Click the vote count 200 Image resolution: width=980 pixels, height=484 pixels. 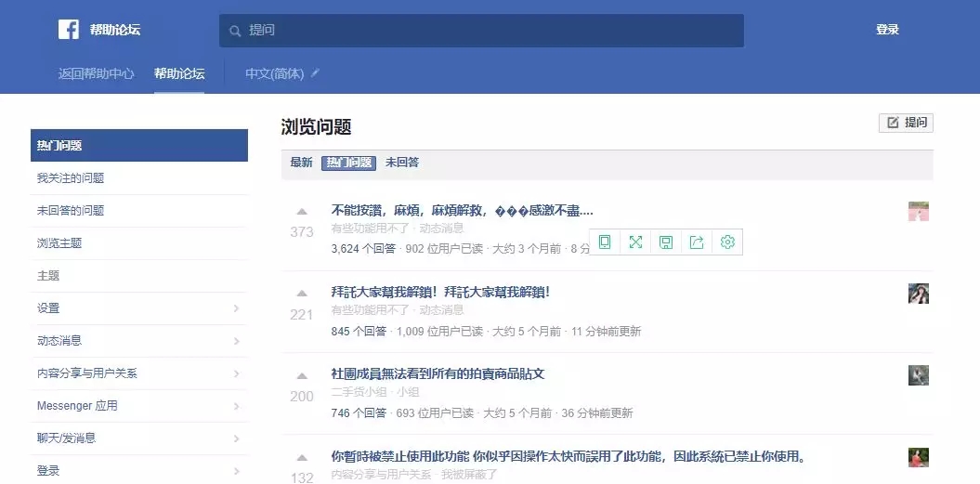click(x=302, y=397)
